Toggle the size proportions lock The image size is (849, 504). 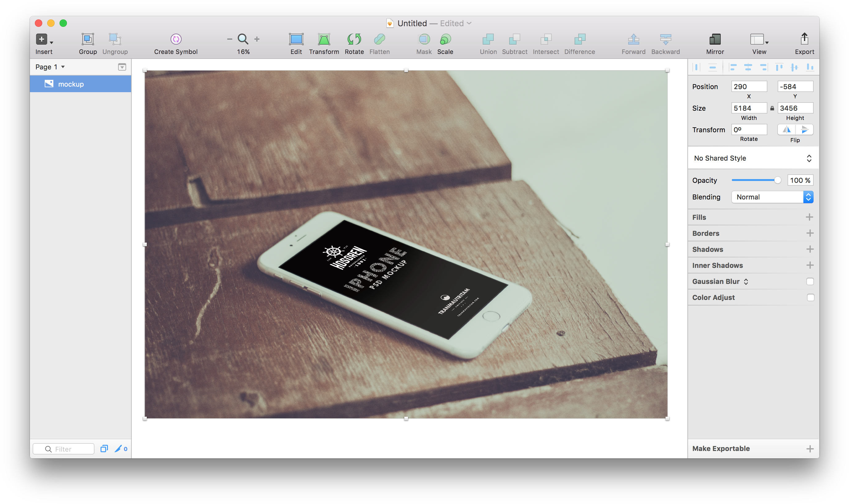click(772, 108)
